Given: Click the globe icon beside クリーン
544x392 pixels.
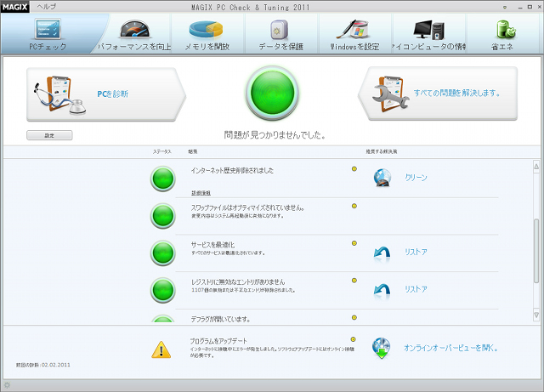Looking at the screenshot, I should click(382, 178).
